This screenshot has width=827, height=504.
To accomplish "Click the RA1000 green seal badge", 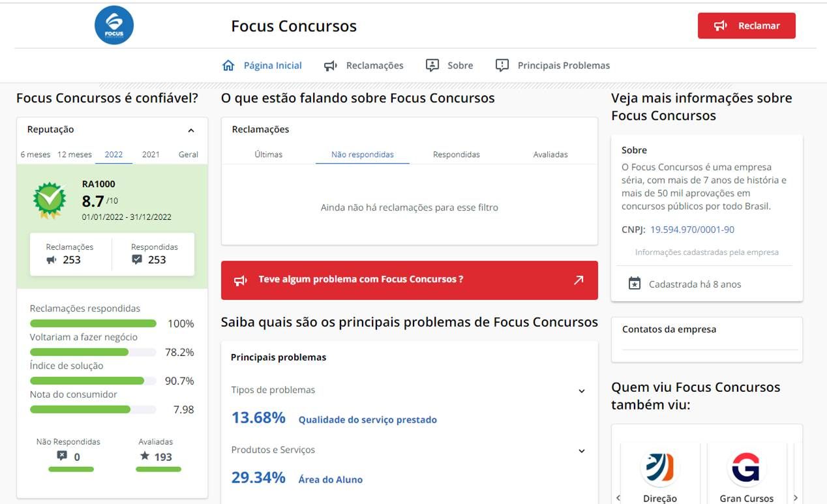I will click(x=50, y=200).
